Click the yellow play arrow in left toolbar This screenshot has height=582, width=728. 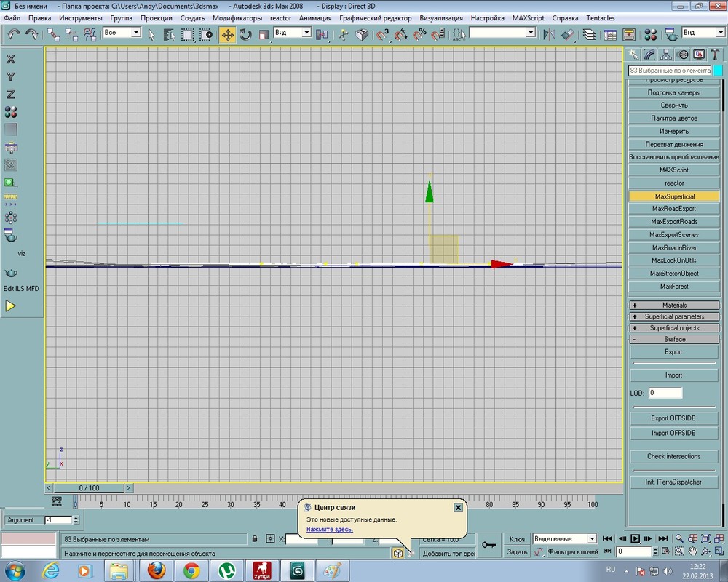(11, 306)
